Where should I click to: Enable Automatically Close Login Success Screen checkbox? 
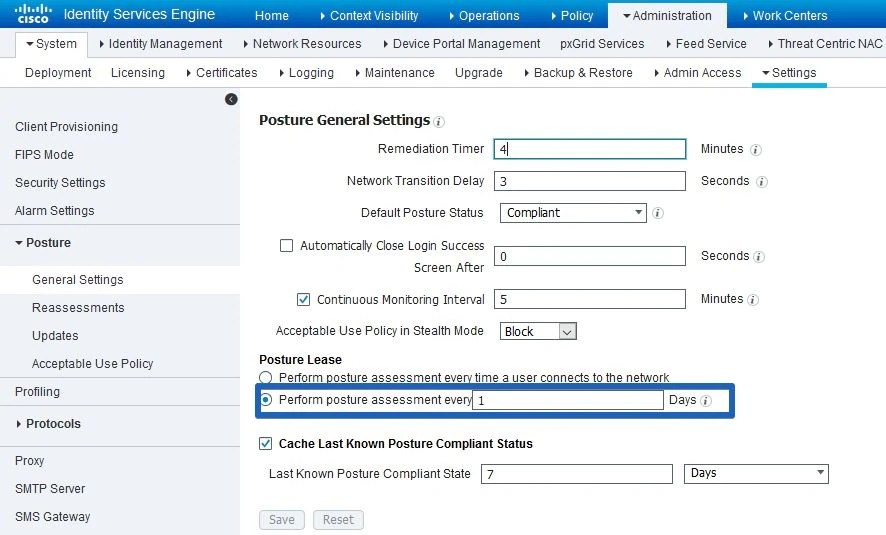tap(286, 246)
